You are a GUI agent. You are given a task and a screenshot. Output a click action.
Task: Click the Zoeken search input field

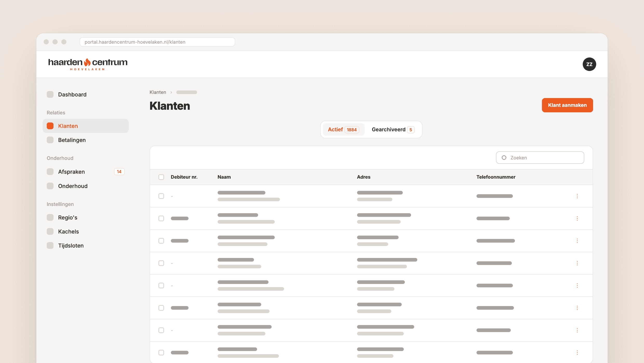pos(540,158)
